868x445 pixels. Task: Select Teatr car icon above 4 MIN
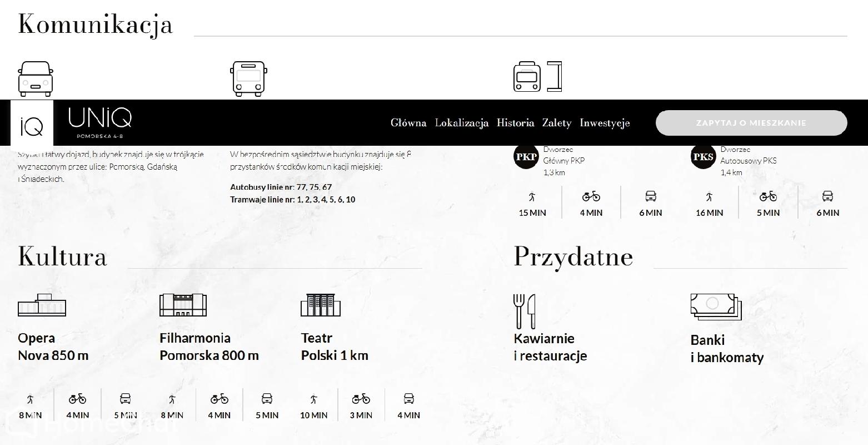[x=408, y=399]
